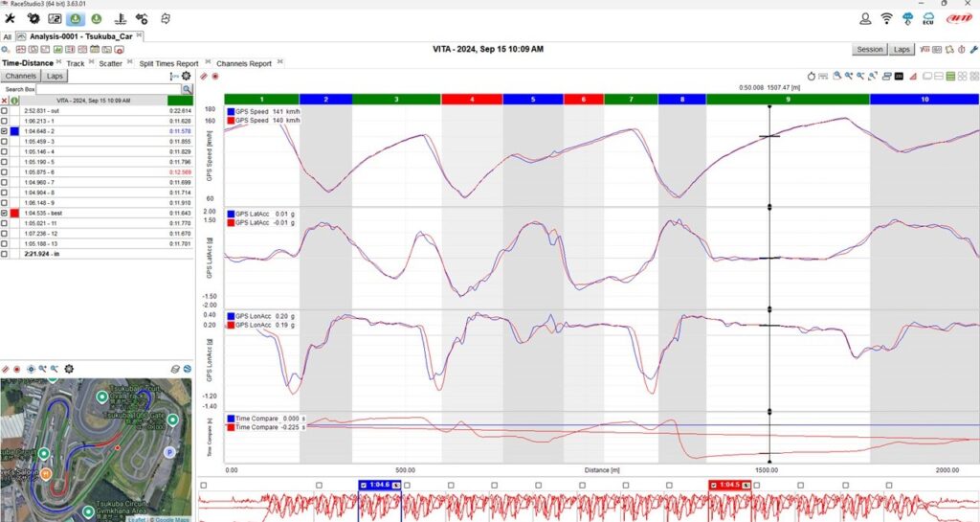Image resolution: width=980 pixels, height=522 pixels.
Task: Open the WiFi connection icon
Action: (x=885, y=18)
